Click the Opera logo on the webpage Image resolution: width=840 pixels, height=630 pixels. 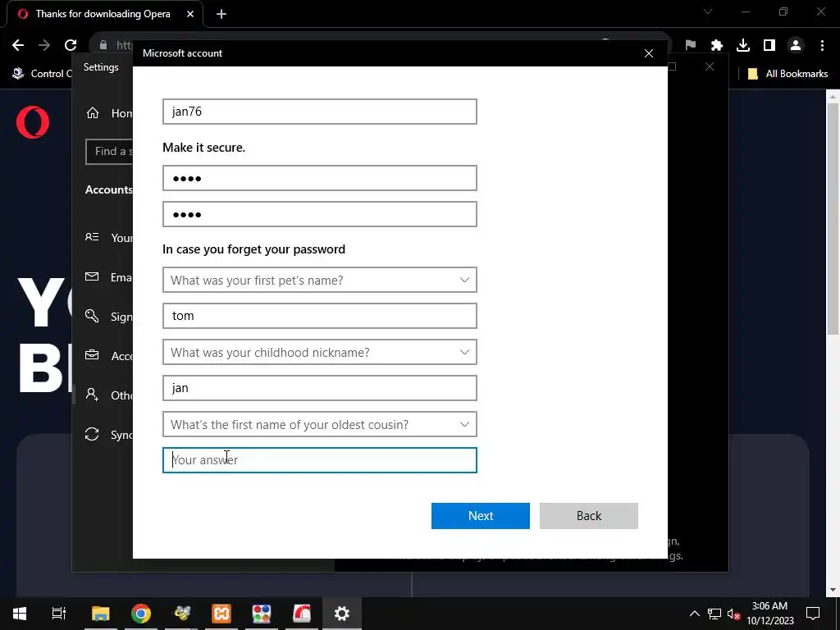[33, 122]
